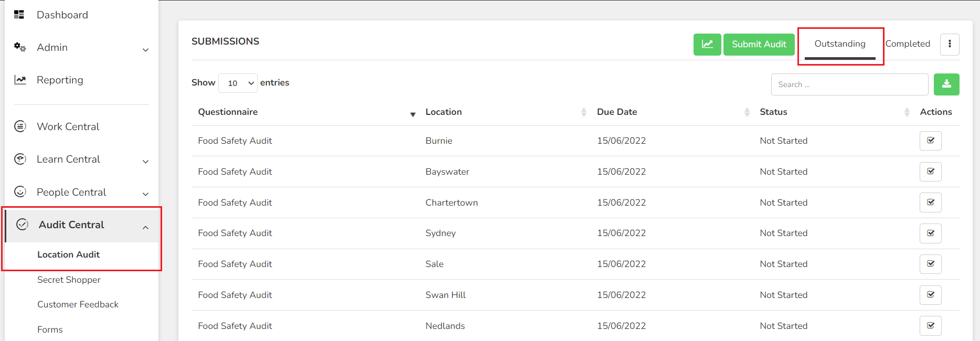Click the green chart report icon button
This screenshot has width=980, height=341.
707,45
